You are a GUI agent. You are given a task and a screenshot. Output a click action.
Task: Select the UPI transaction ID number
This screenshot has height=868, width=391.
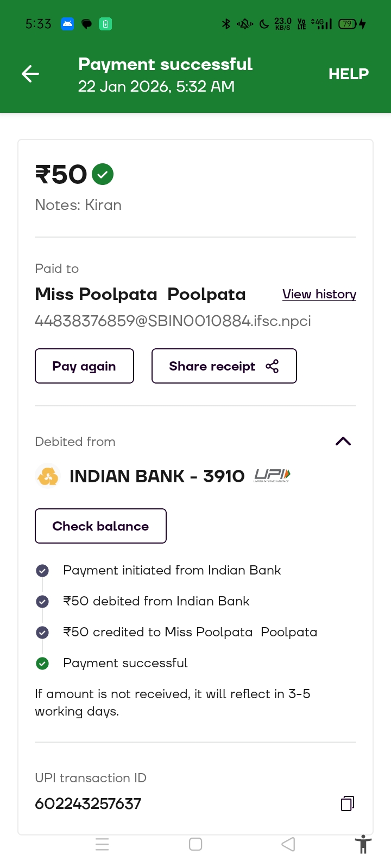88,803
